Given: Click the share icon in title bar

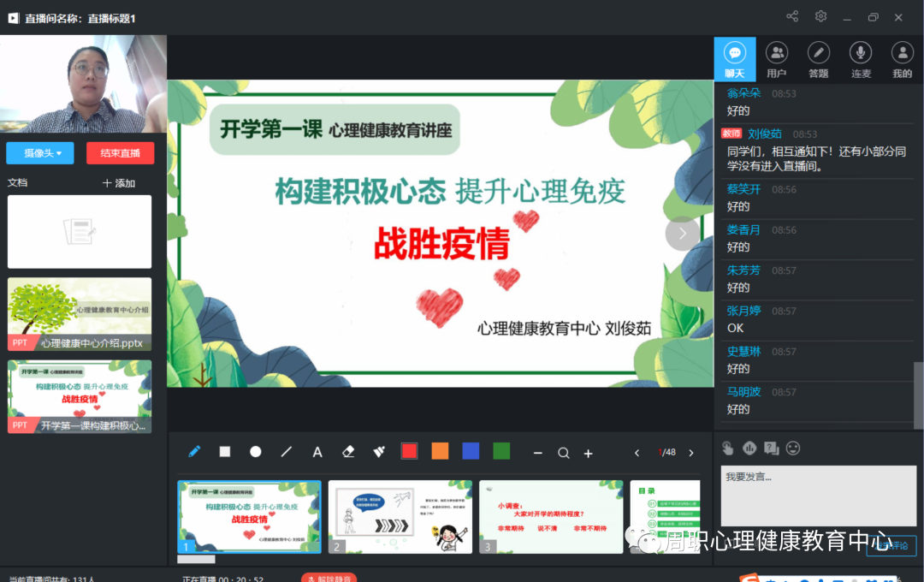Looking at the screenshot, I should pyautogui.click(x=792, y=17).
